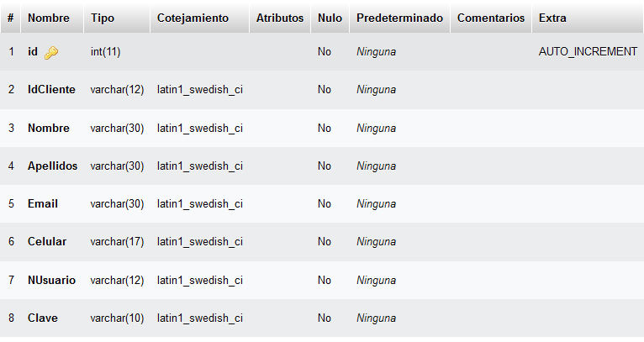Click the Tipo column header
Image resolution: width=644 pixels, height=342 pixels.
tap(103, 18)
